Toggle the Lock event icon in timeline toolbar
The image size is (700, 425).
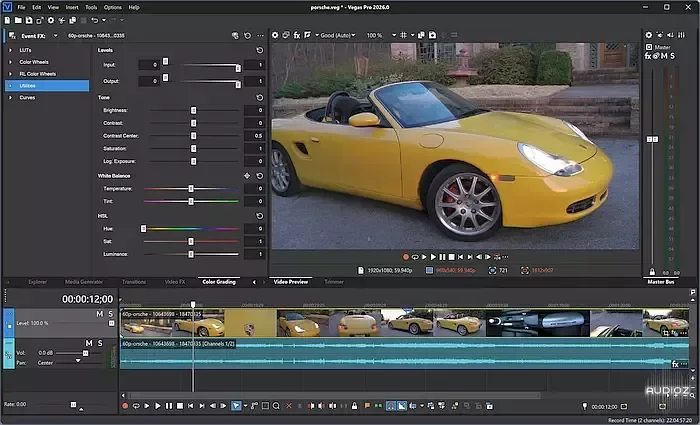(354, 406)
